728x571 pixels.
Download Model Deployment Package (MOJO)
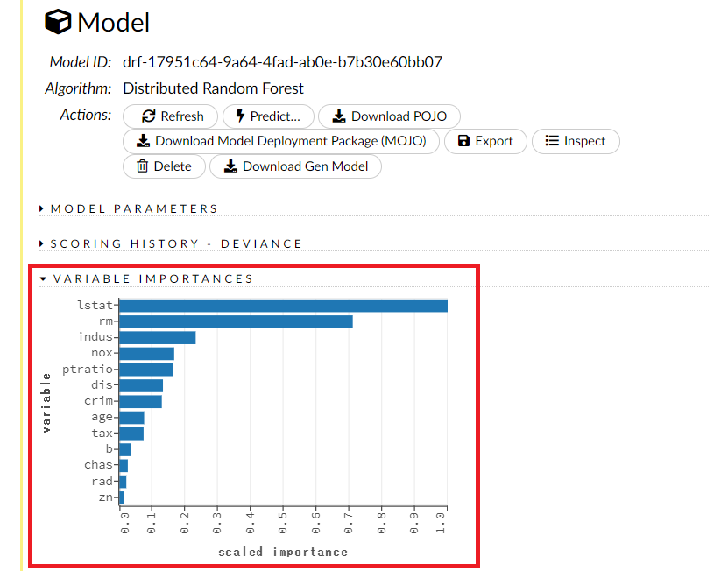281,141
